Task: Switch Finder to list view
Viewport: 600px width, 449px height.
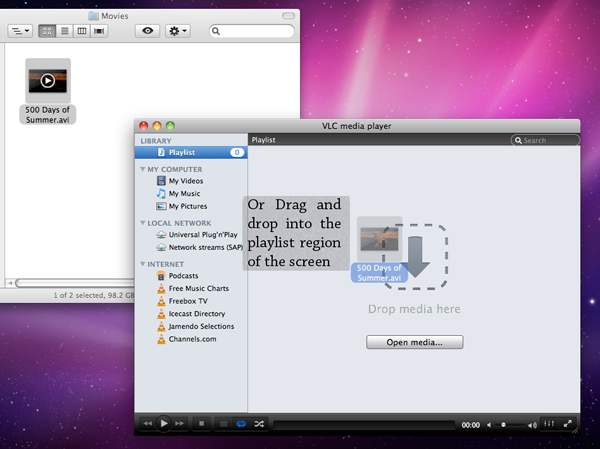Action: 64,31
